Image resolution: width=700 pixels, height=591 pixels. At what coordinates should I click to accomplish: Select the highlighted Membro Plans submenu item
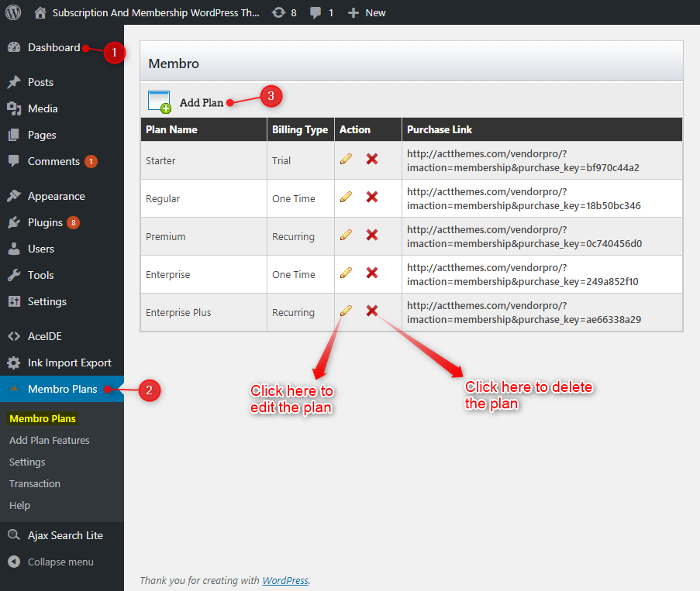[x=43, y=418]
